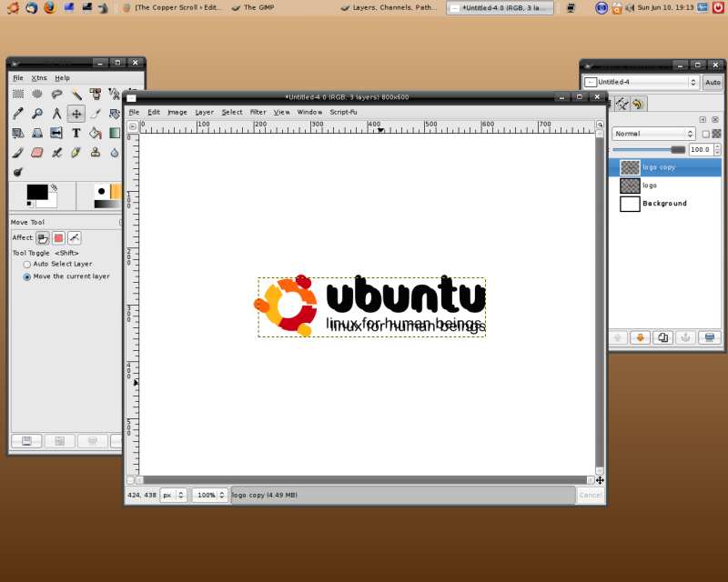Image resolution: width=728 pixels, height=582 pixels.
Task: Select the Scissors selection tool
Action: coord(115,95)
